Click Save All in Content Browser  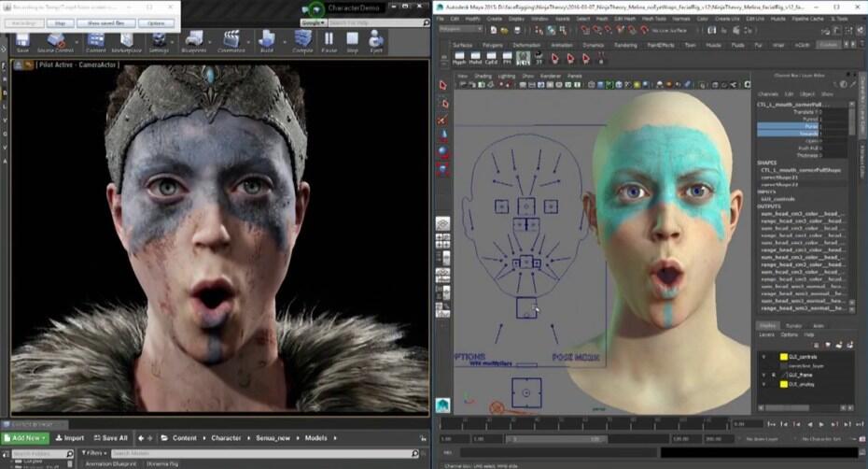tap(110, 438)
